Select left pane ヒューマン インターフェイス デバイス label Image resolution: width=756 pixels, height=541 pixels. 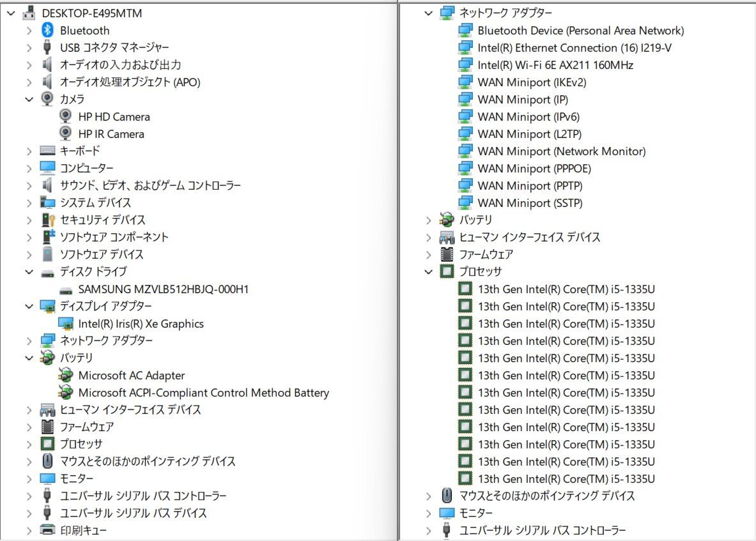(x=130, y=409)
